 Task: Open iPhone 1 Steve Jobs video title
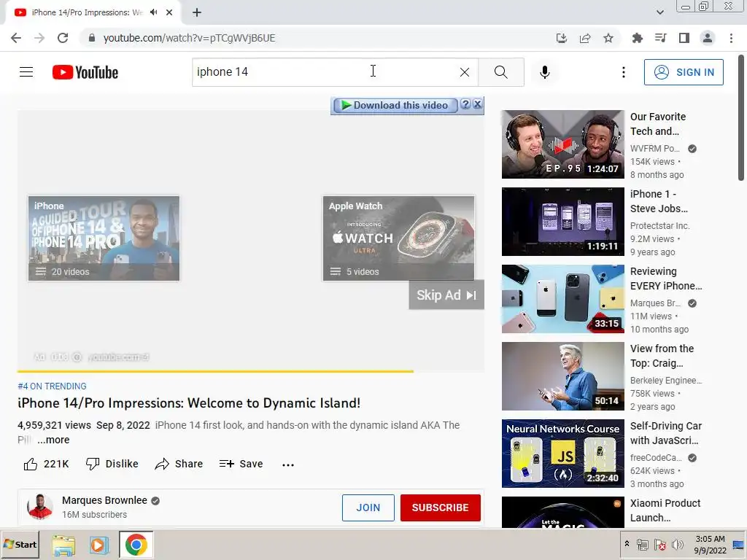659,201
